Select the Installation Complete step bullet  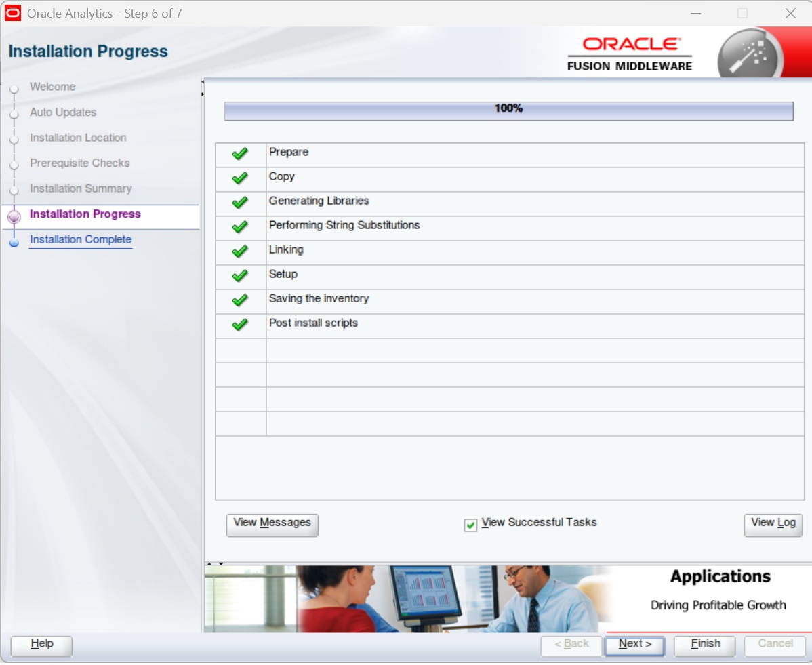pyautogui.click(x=14, y=243)
